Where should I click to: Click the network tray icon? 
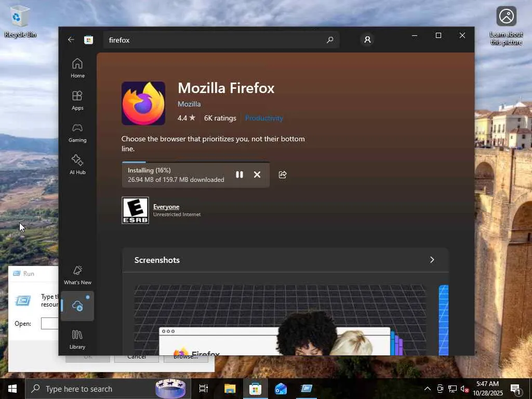coord(453,389)
